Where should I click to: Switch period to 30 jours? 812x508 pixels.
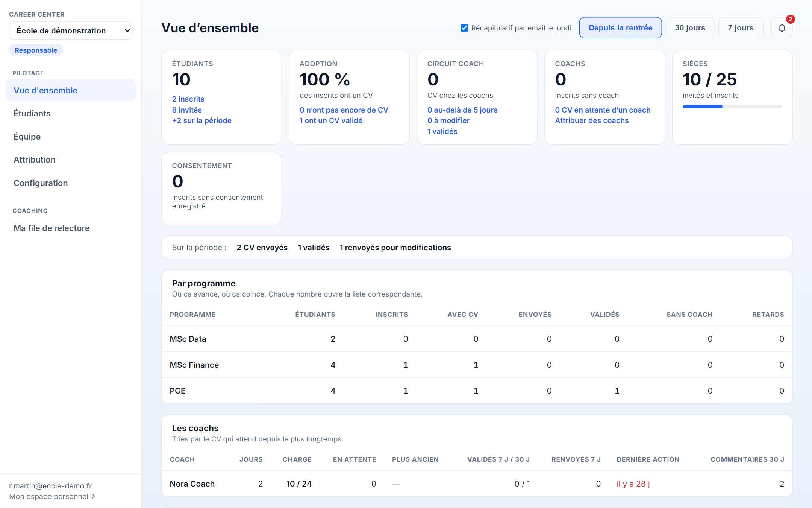click(690, 28)
